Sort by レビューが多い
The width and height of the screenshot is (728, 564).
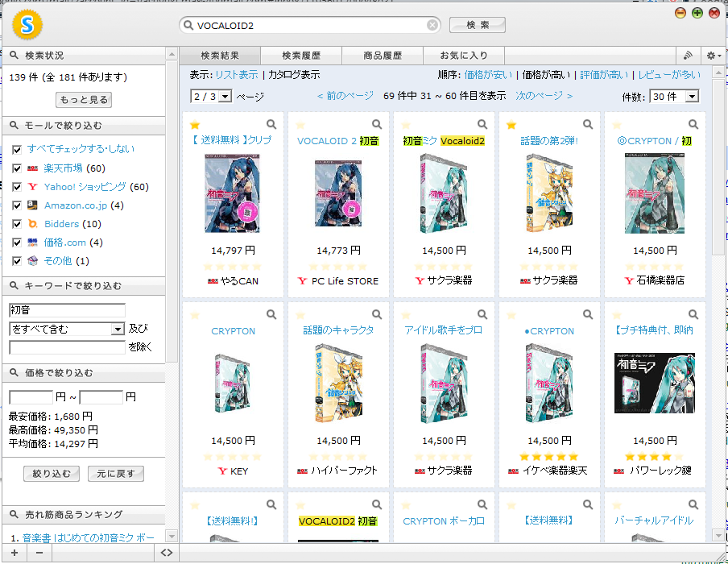669,75
